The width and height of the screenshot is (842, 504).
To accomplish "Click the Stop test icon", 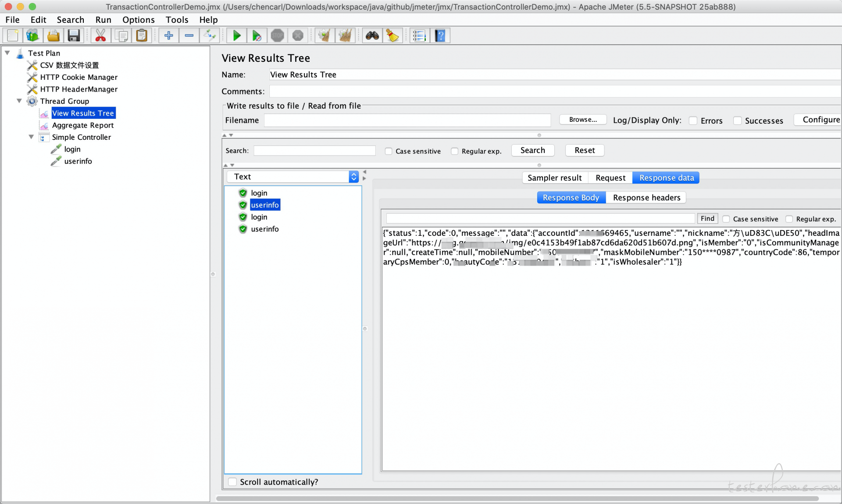I will (x=277, y=35).
